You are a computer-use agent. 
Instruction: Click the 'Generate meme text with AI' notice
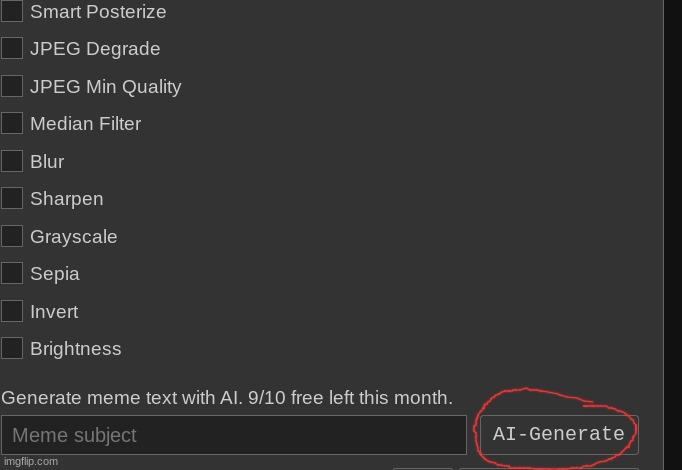click(x=227, y=398)
